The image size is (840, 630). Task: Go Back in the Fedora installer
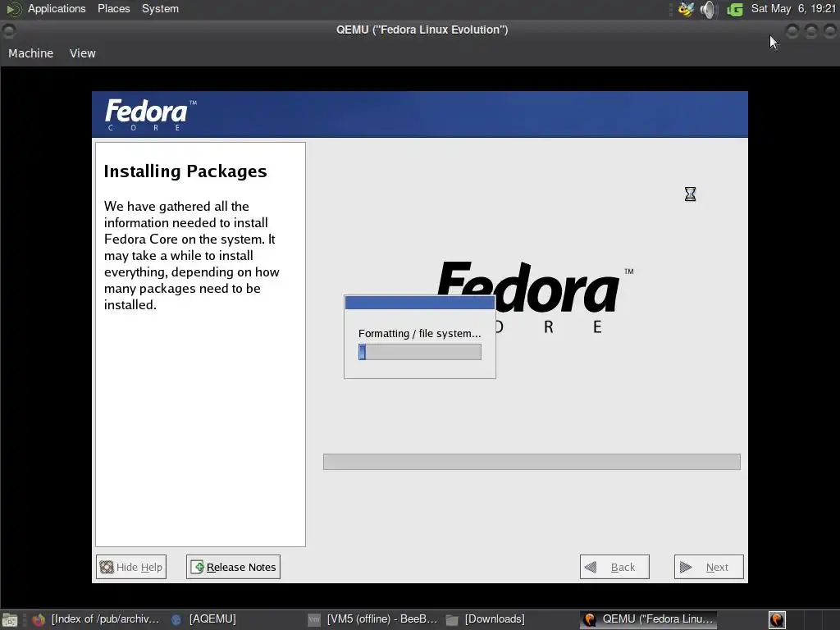pos(614,567)
